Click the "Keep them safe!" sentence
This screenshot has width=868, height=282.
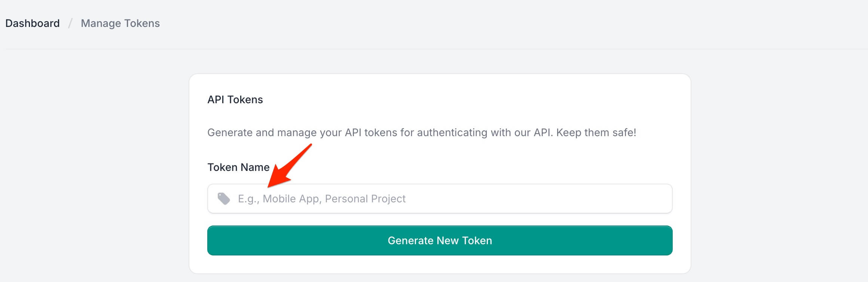tap(596, 132)
